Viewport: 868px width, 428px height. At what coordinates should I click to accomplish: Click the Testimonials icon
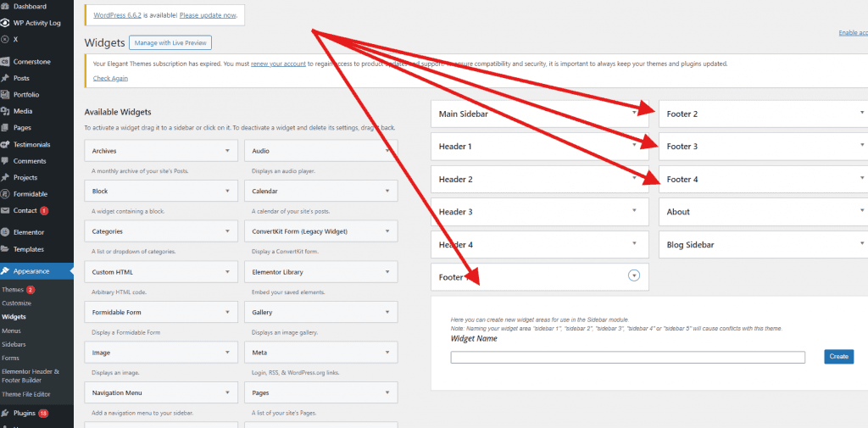5,145
